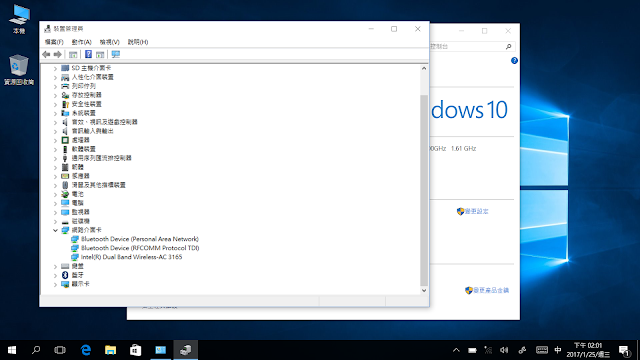Open help via the blue question mark toolbar icon
This screenshot has height=360, width=640.
(x=88, y=54)
